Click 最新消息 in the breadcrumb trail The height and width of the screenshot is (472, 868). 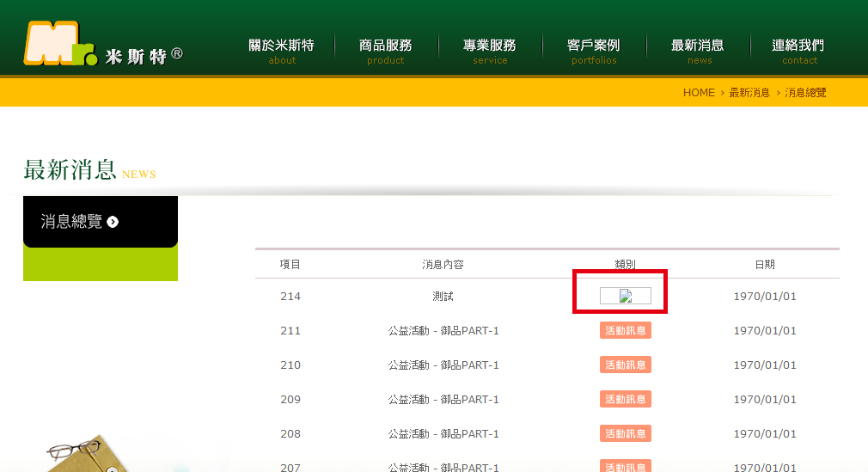[x=749, y=92]
